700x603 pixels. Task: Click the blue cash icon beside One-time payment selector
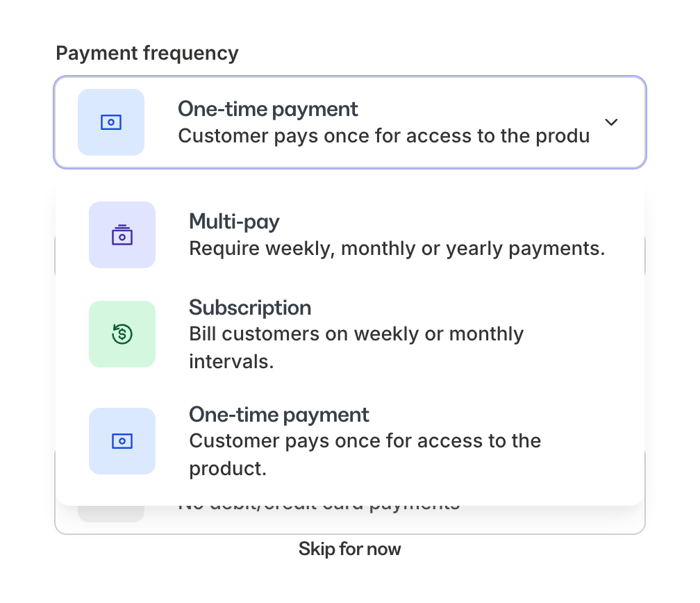(x=111, y=122)
